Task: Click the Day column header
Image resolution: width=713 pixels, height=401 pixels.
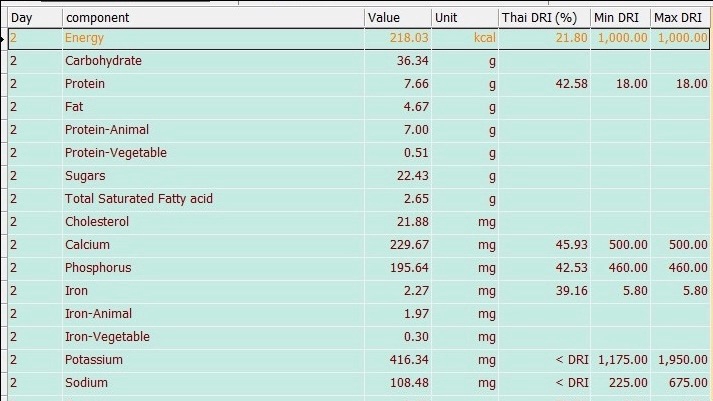Action: click(x=35, y=18)
